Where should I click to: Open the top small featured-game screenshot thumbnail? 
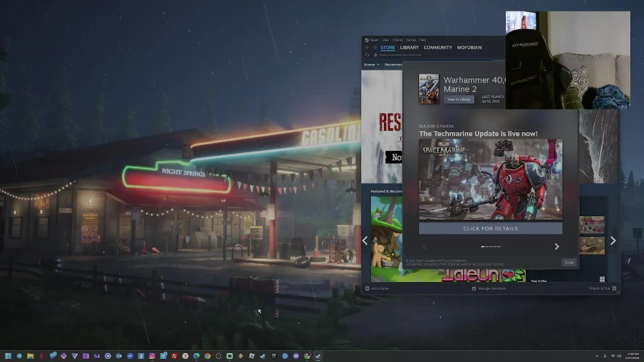click(x=592, y=225)
